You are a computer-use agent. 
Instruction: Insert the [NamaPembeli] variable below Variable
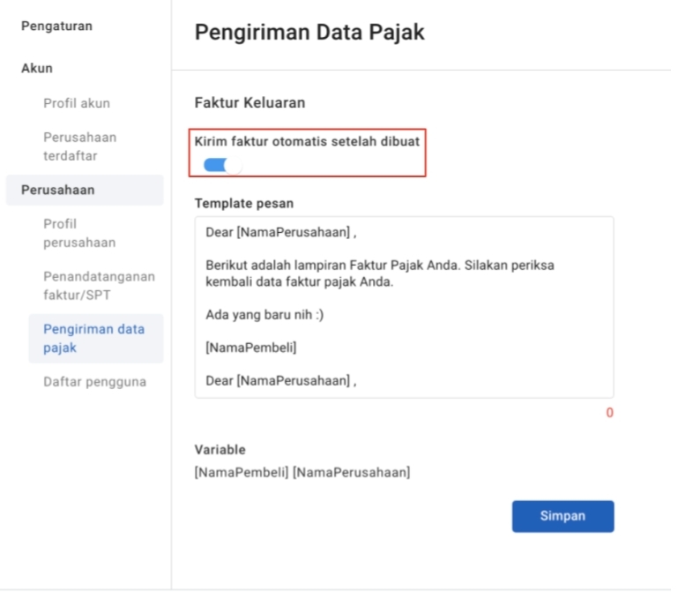click(241, 472)
